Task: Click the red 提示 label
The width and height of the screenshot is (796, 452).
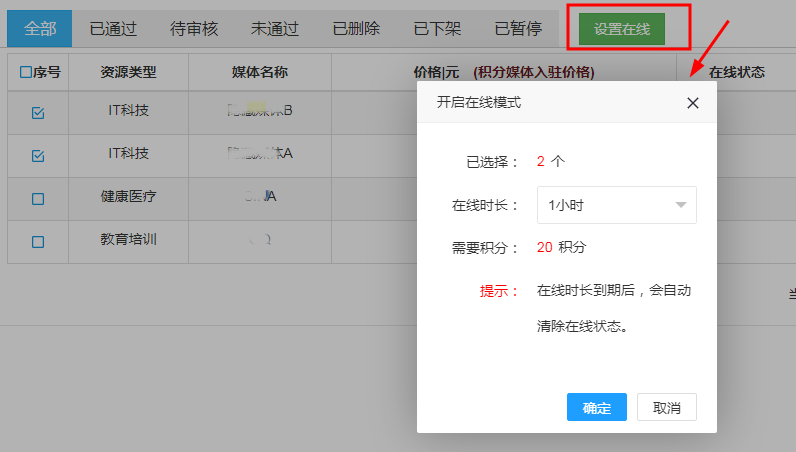Action: point(499,291)
